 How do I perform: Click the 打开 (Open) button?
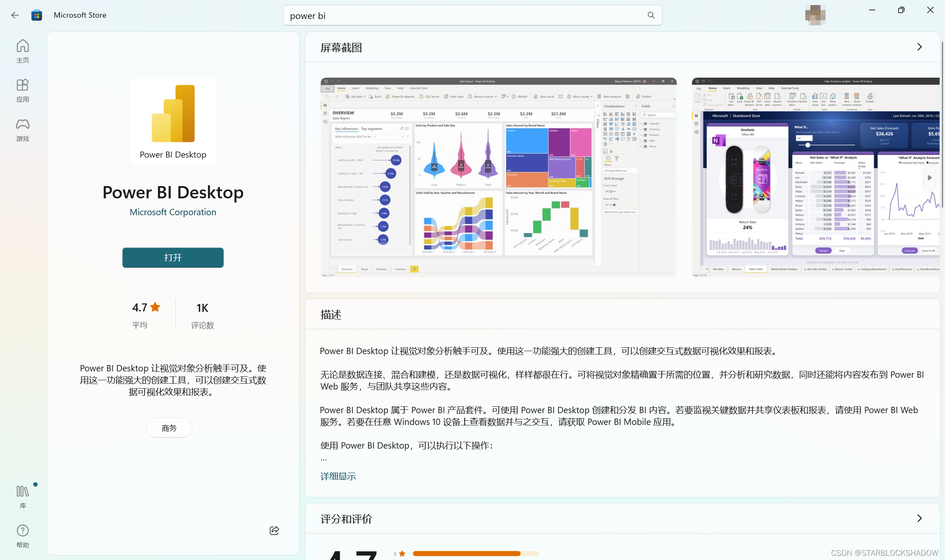point(173,257)
